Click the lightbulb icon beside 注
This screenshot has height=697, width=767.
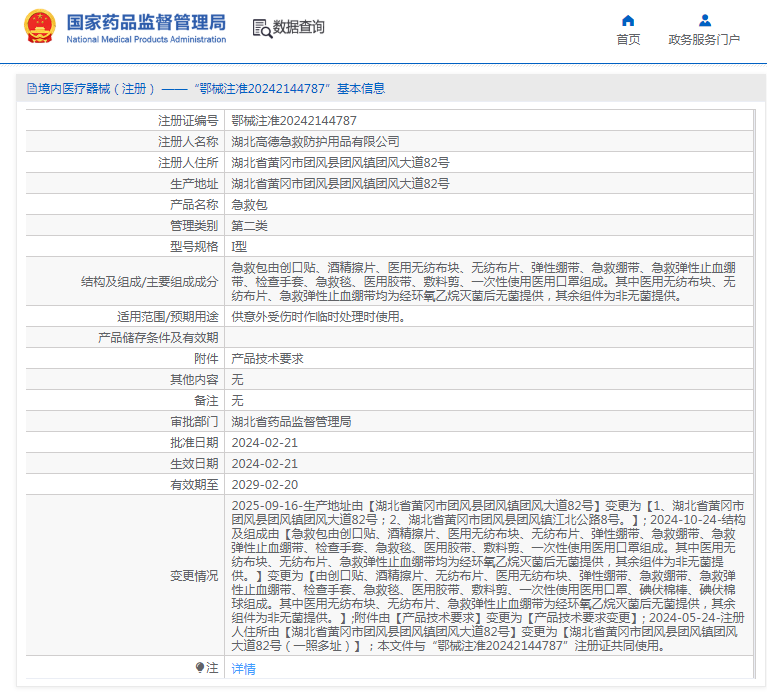pyautogui.click(x=200, y=667)
